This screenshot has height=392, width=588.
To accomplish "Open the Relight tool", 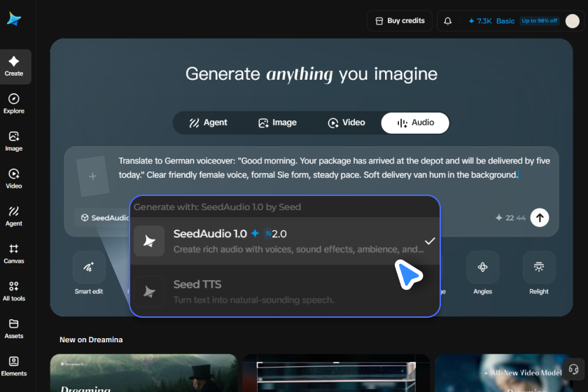I will pyautogui.click(x=539, y=273).
